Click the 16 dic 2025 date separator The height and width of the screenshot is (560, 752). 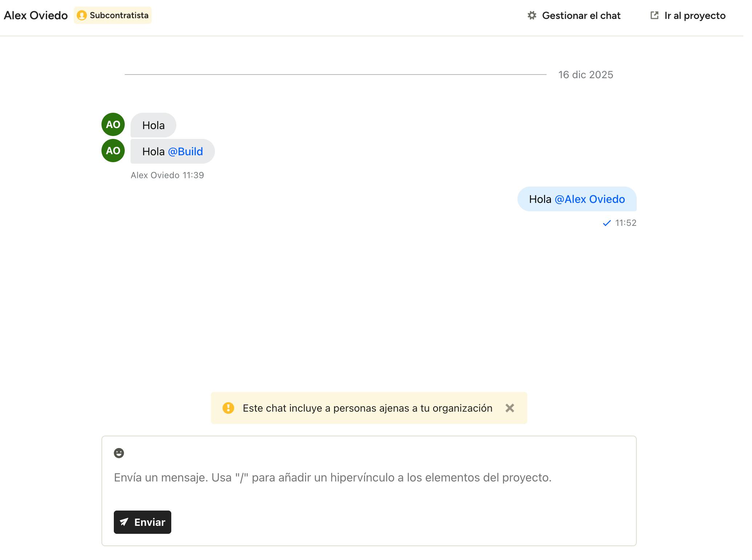[x=585, y=75]
